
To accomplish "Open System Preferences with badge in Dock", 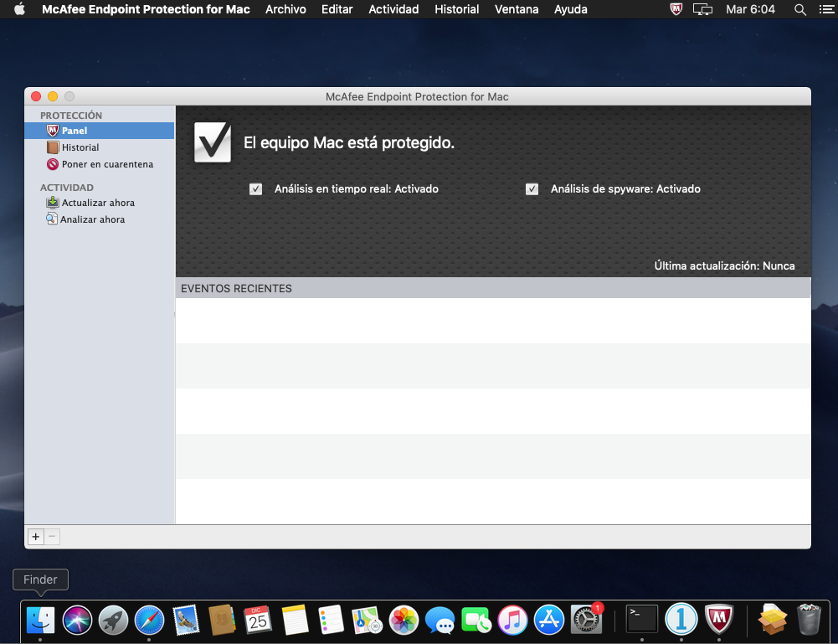I will pos(587,619).
